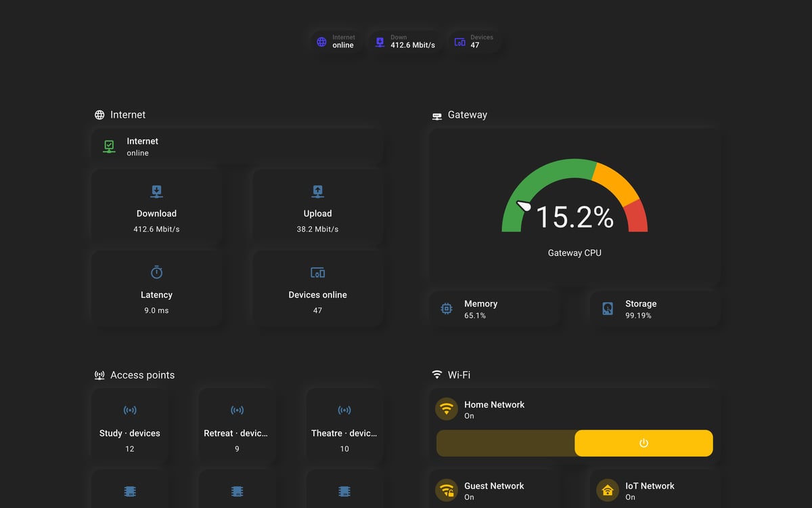The width and height of the screenshot is (812, 508).
Task: Click the chip icon below Retreat devices card
Action: pos(237,491)
